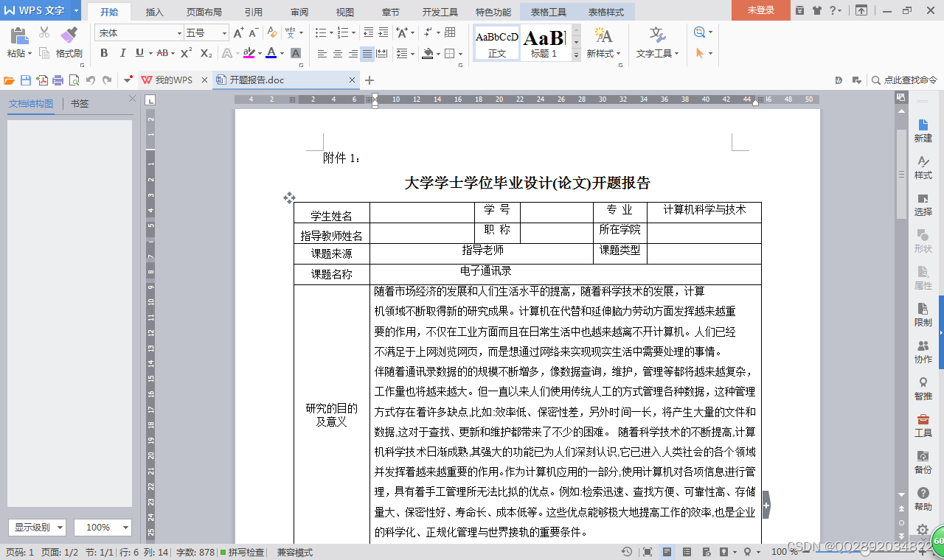The image size is (944, 560).
Task: Switch to the 引用 ribbon tab
Action: click(254, 12)
